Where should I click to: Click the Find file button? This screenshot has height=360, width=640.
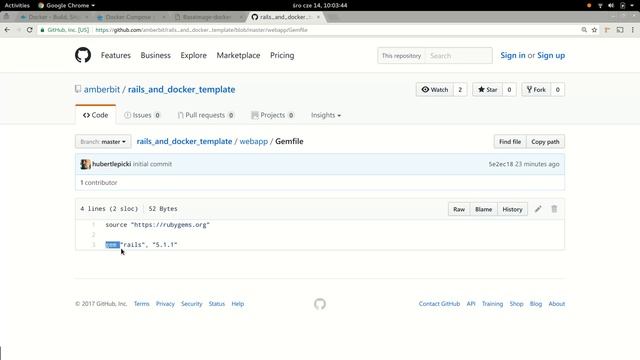click(x=510, y=142)
